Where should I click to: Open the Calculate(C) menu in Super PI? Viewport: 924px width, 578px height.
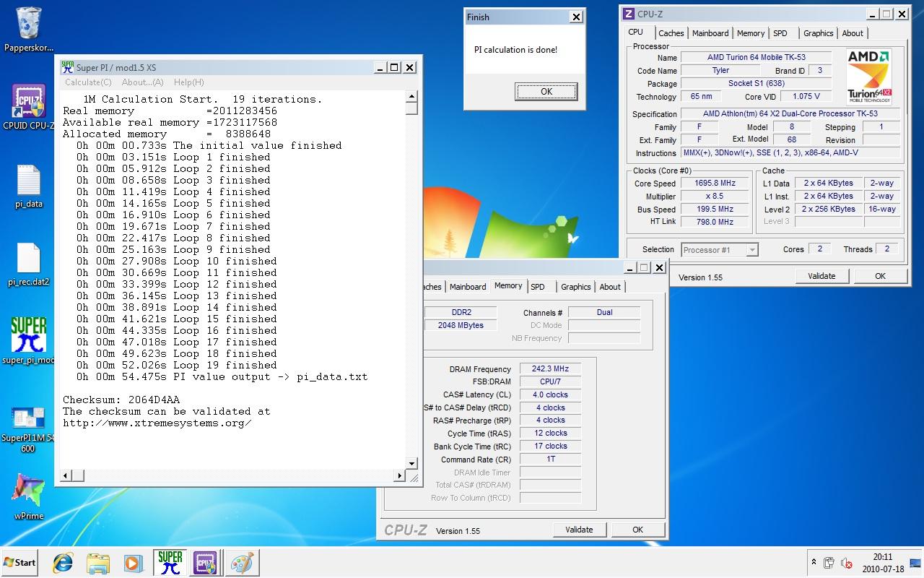[88, 82]
